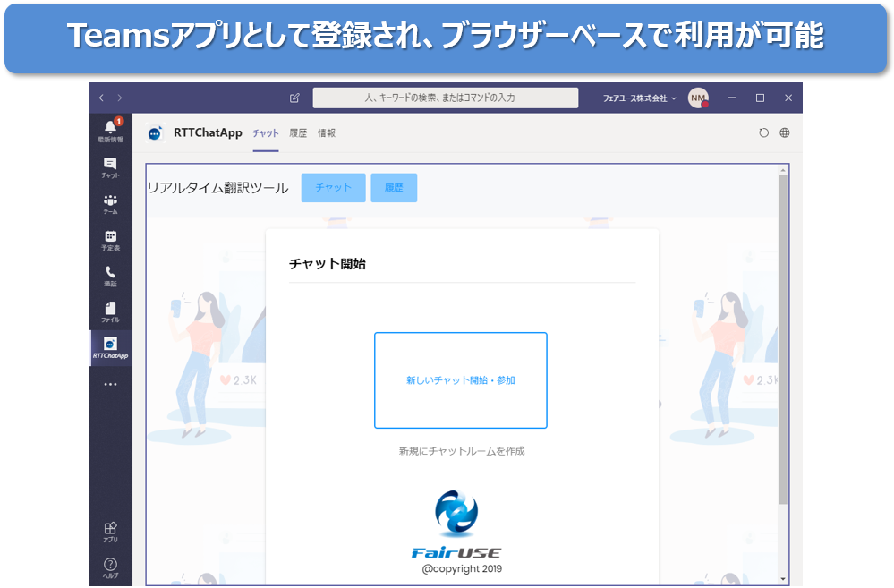Open the Help question mark icon

111,567
